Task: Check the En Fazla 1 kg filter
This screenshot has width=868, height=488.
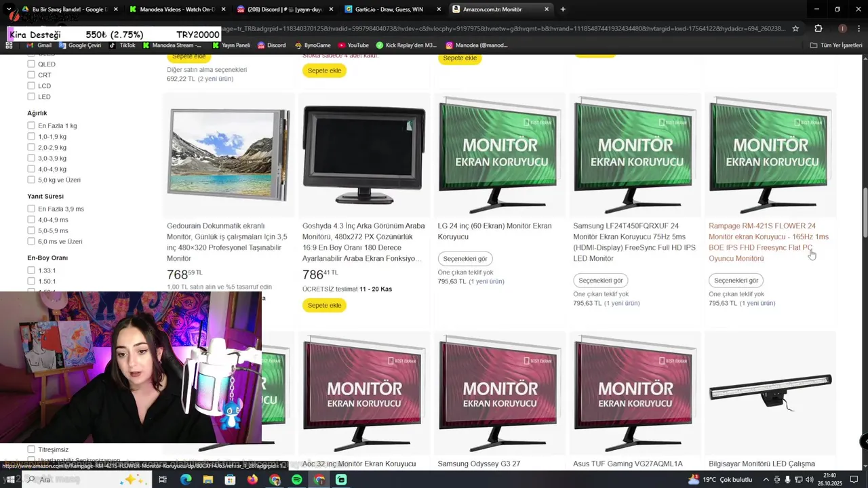Action: coord(31,125)
